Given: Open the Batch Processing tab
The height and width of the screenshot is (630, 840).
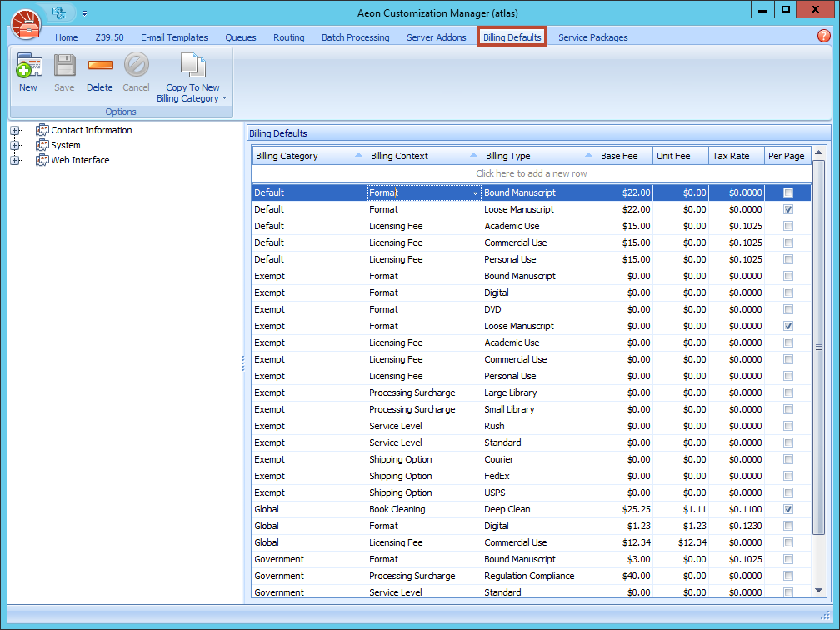Looking at the screenshot, I should click(355, 37).
